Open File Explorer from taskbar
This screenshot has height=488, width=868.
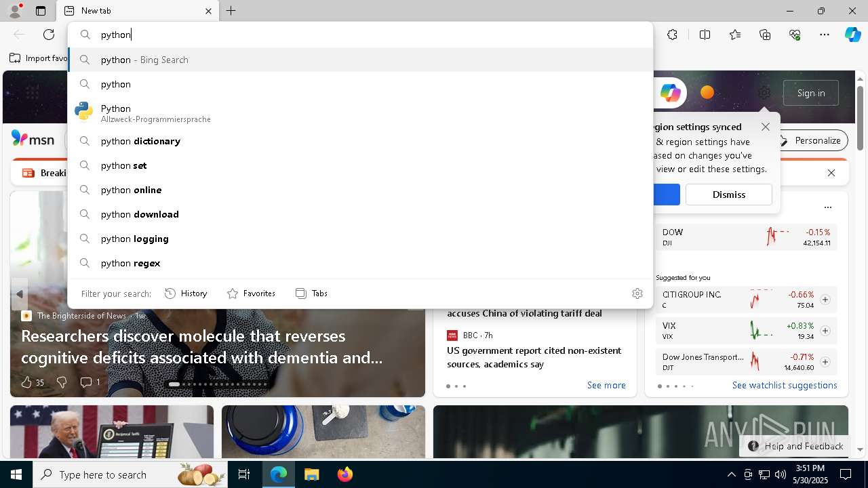click(311, 474)
